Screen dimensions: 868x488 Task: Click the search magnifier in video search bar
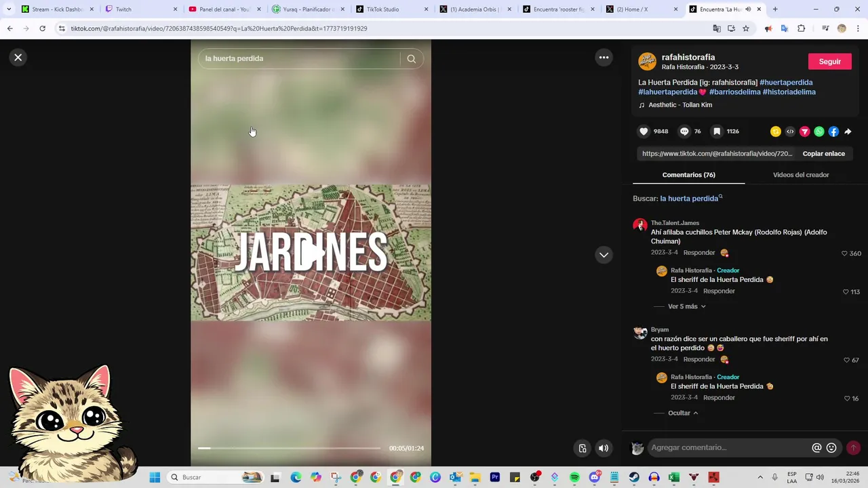[x=411, y=59]
